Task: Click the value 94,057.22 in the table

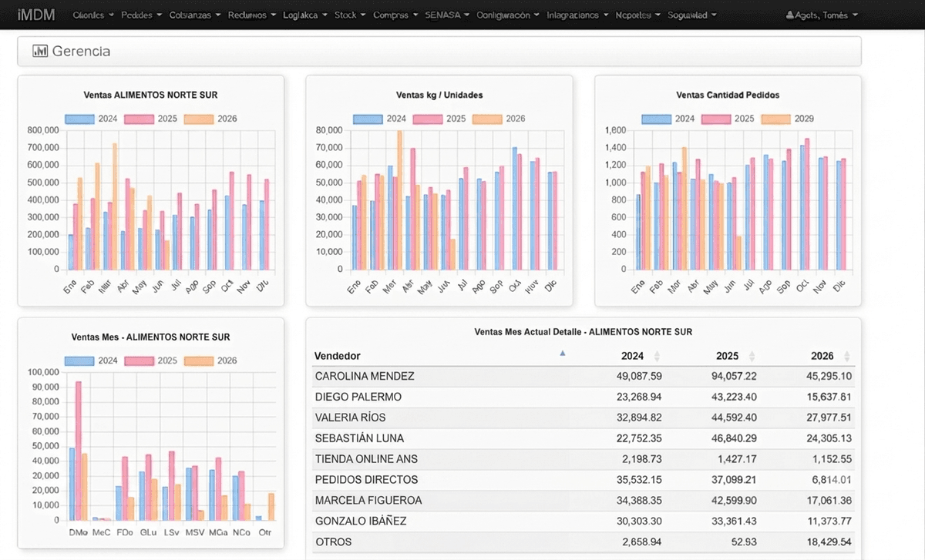Action: (734, 376)
